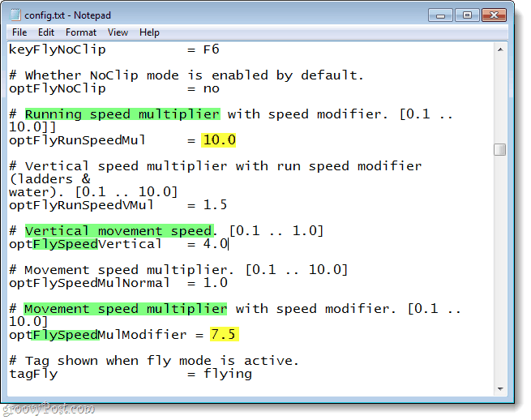Click the Notepad icon in the title bar
531x420 pixels.
click(15, 15)
